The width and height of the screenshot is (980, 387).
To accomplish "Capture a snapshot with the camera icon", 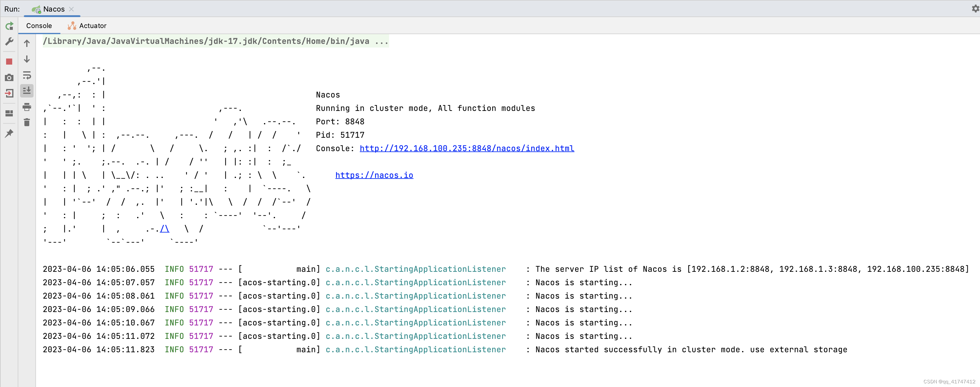I will point(9,77).
